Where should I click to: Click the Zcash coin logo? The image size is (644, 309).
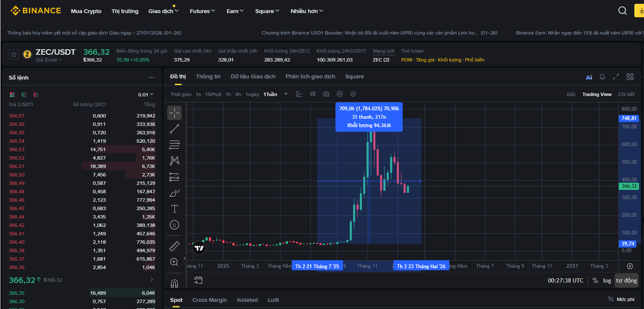(27, 54)
